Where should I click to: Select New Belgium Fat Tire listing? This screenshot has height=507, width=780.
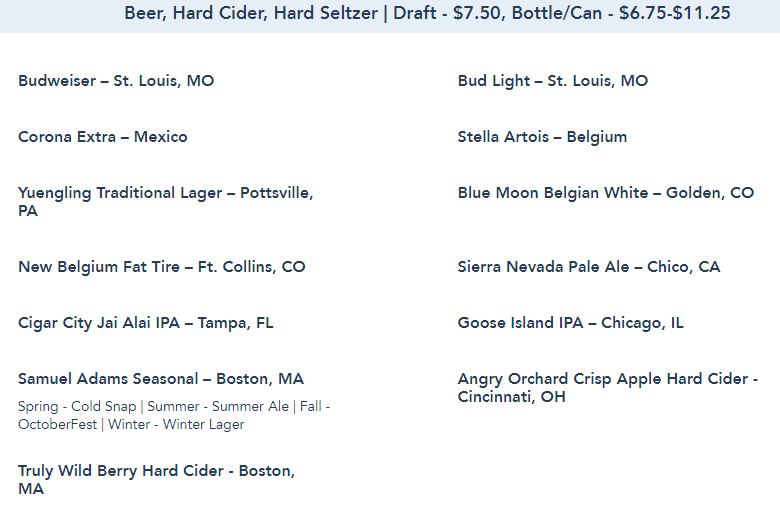click(x=162, y=267)
